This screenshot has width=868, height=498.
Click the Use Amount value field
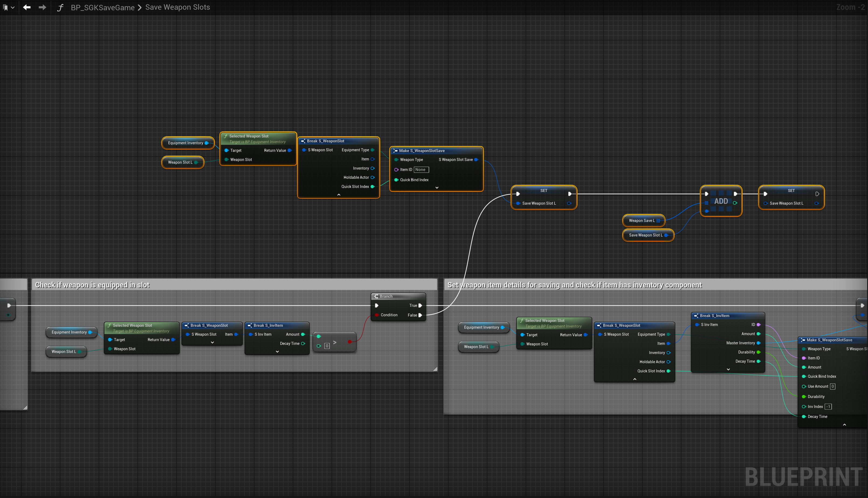[832, 386]
